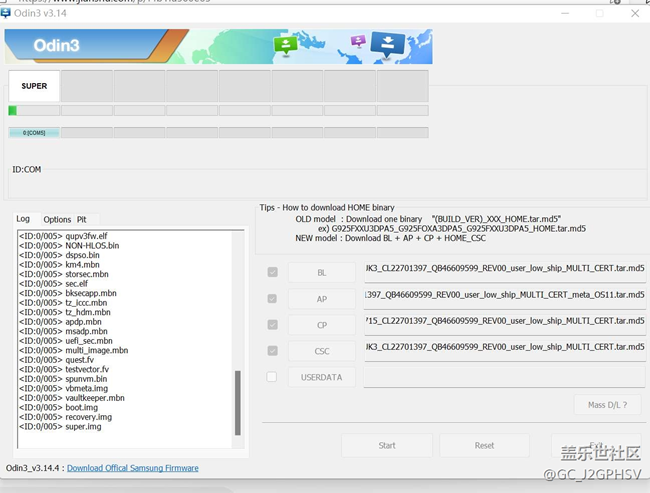Minimize the Odin3 window

coord(563,14)
